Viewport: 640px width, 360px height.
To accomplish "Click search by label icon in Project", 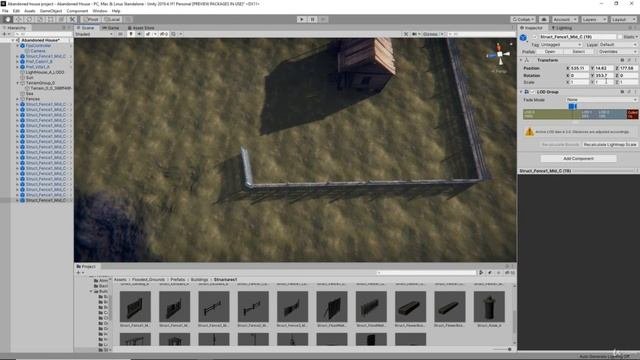I will point(490,273).
